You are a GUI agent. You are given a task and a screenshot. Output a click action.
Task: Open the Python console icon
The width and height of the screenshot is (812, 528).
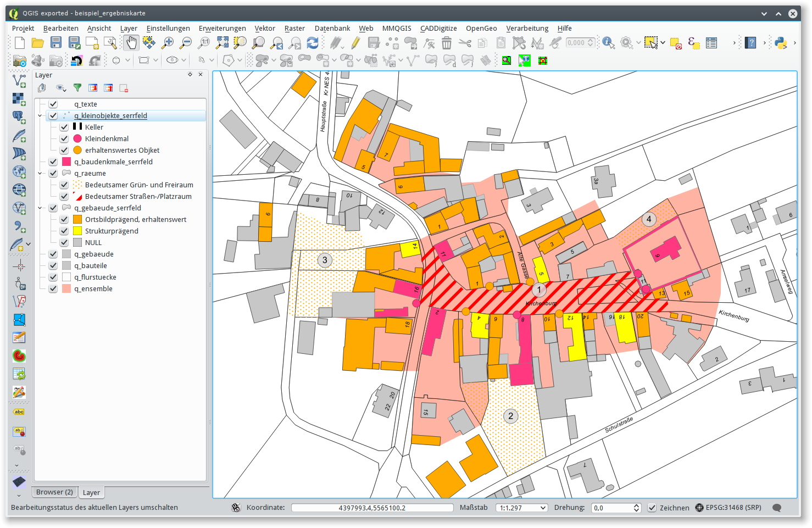[780, 43]
